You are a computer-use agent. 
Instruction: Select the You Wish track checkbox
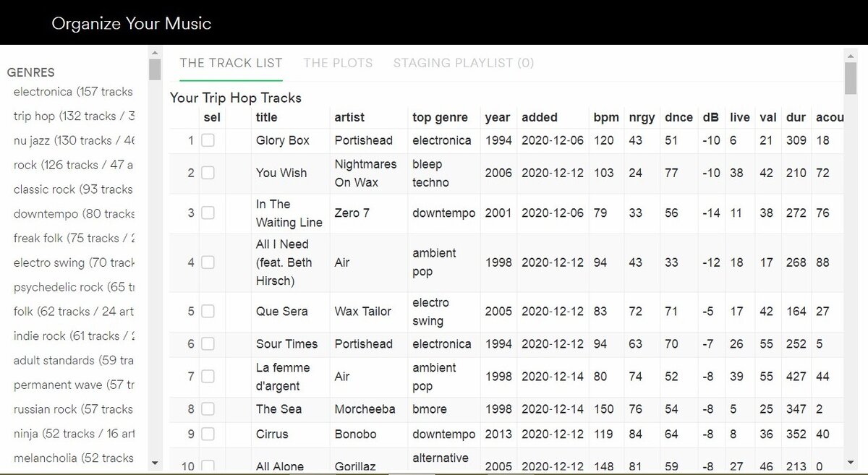click(208, 173)
